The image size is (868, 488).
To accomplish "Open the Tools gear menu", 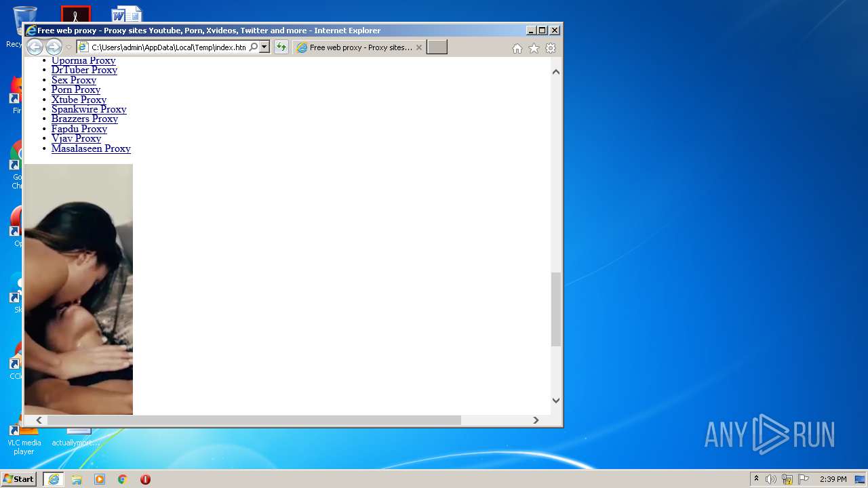I will (x=551, y=48).
